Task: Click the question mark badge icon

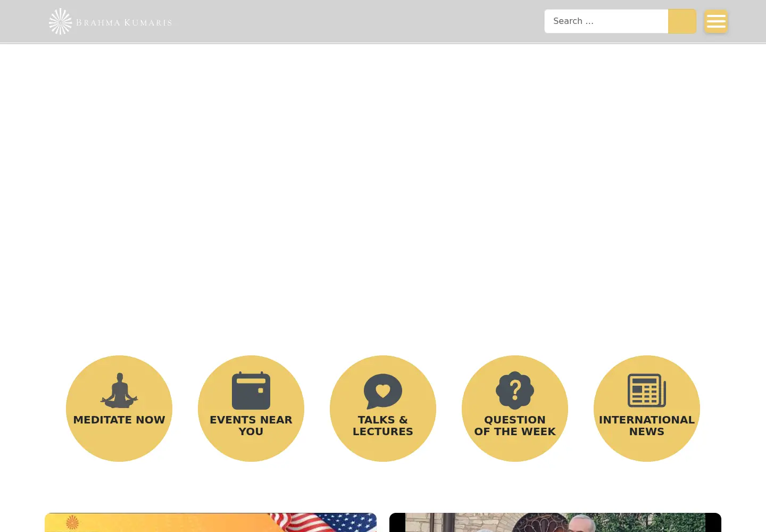Action: [515, 390]
